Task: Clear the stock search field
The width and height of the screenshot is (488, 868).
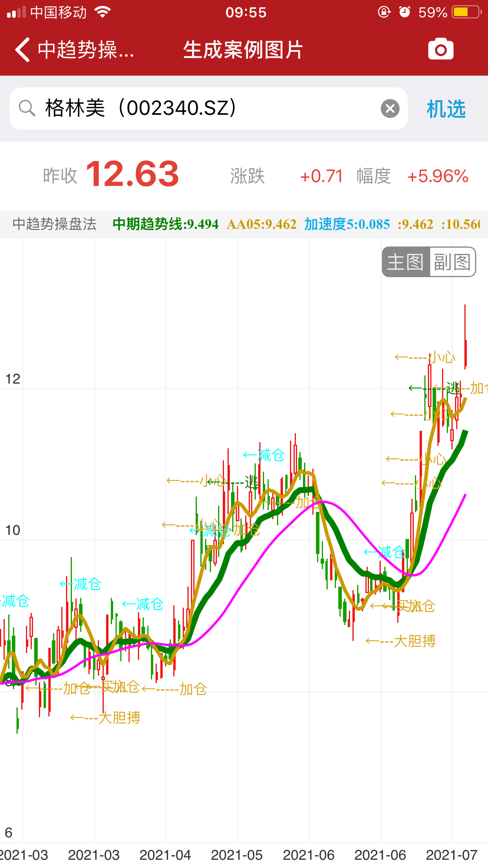Action: point(390,108)
